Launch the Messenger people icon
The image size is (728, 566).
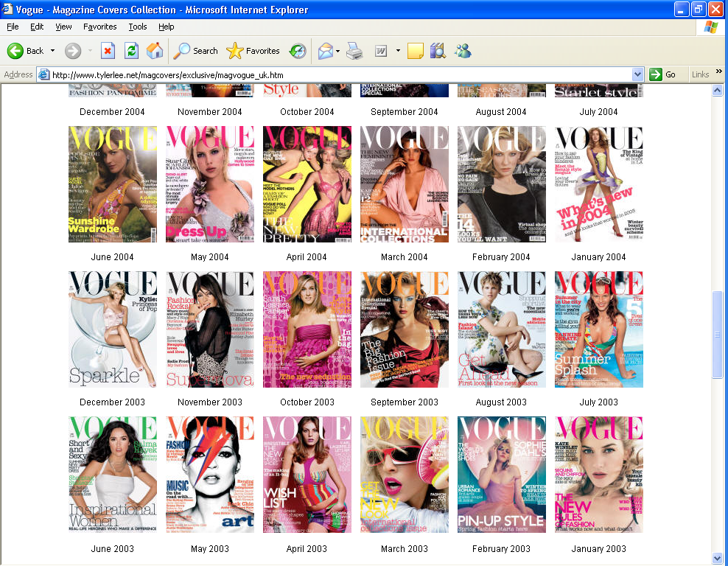[x=463, y=51]
